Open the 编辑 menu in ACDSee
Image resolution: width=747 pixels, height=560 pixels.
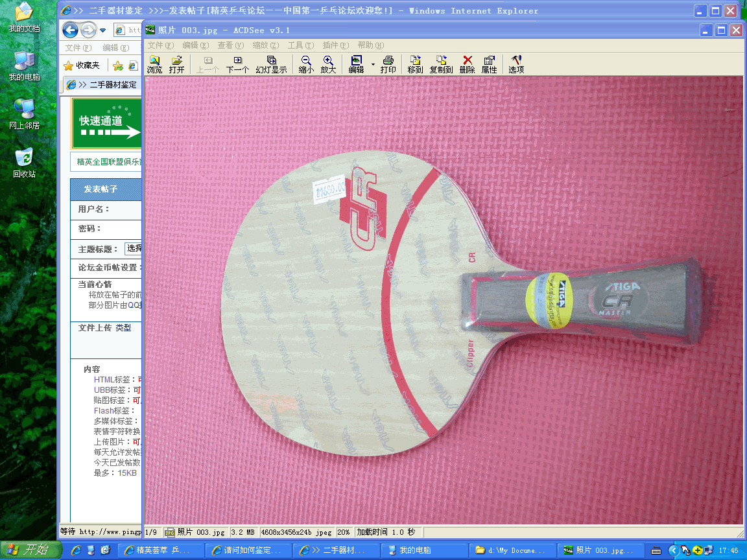pos(196,45)
